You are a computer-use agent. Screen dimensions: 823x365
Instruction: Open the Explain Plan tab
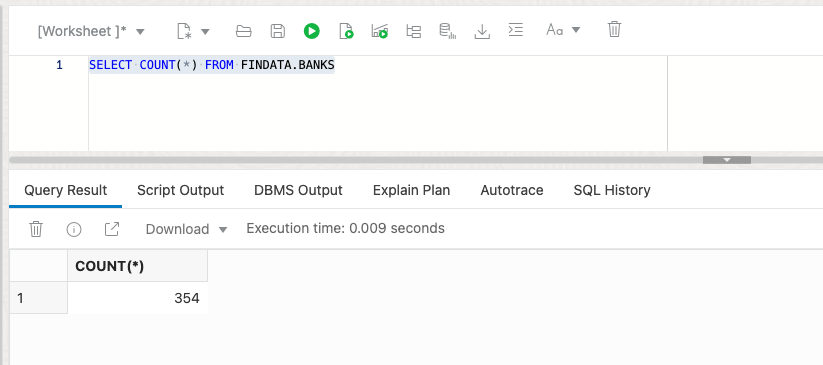(x=412, y=190)
